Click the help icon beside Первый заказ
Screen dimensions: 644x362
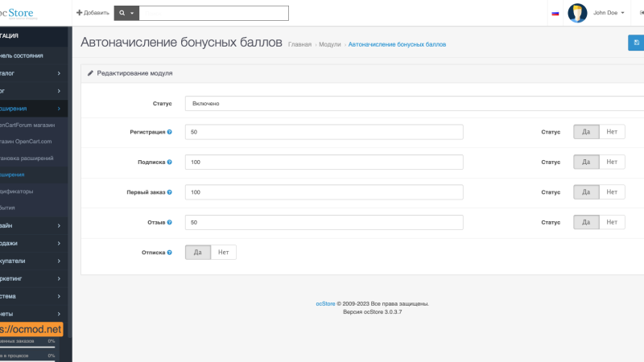click(169, 192)
